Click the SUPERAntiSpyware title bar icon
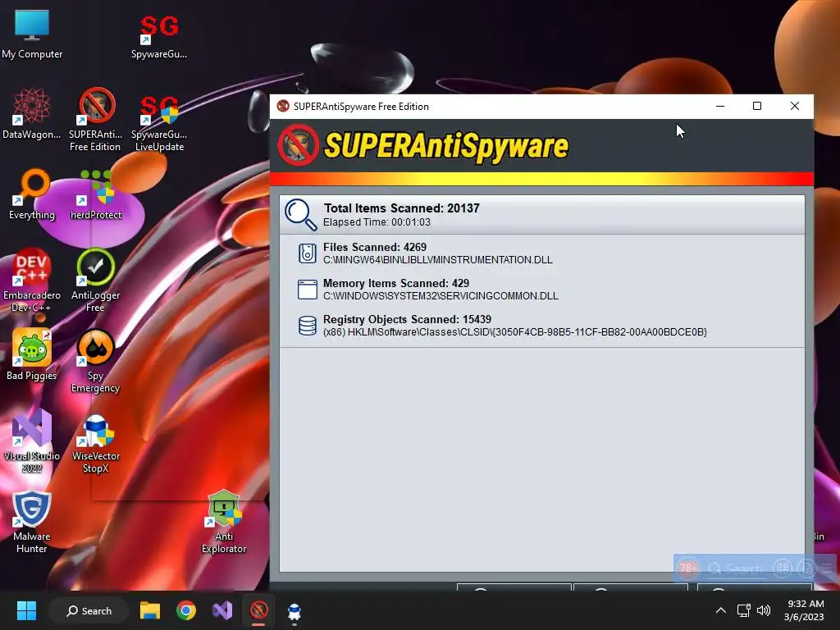 (283, 106)
